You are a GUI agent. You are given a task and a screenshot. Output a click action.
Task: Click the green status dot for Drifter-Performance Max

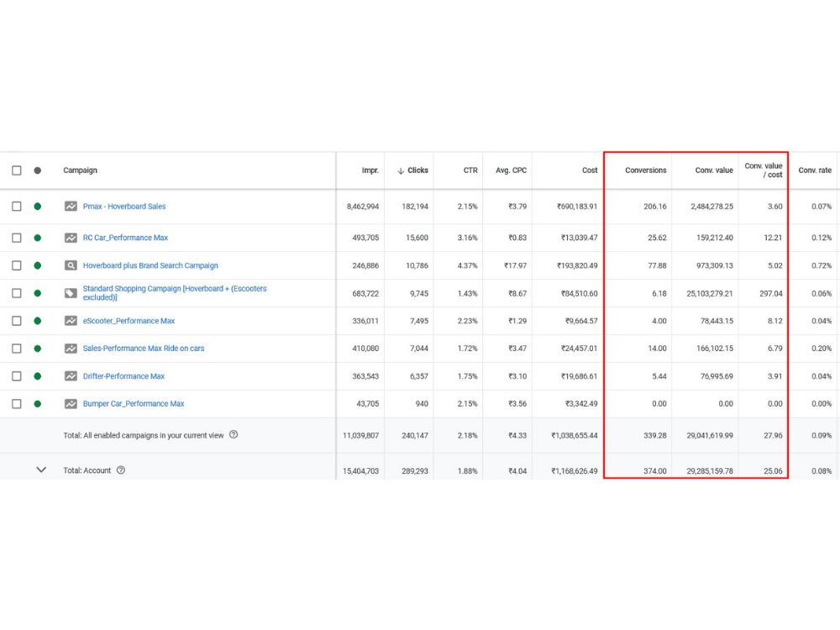coord(38,376)
